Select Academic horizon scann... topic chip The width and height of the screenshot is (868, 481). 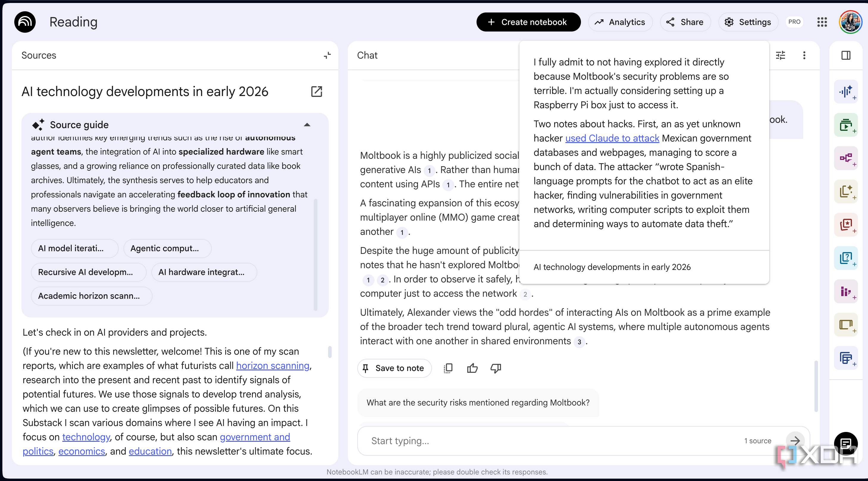point(91,296)
